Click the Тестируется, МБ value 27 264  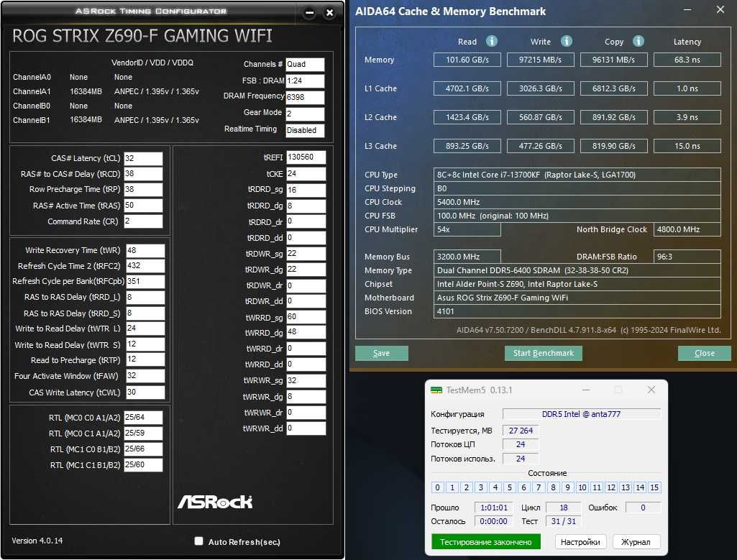tap(521, 431)
